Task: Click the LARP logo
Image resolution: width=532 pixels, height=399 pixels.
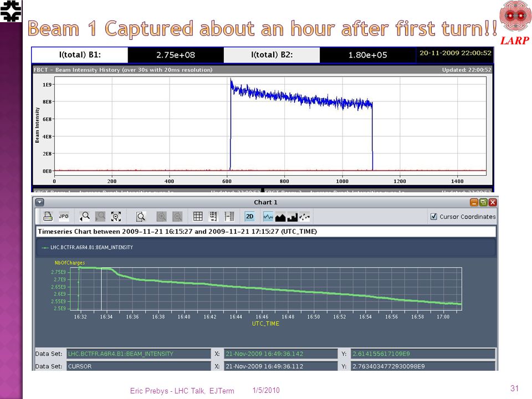Action: click(x=515, y=23)
